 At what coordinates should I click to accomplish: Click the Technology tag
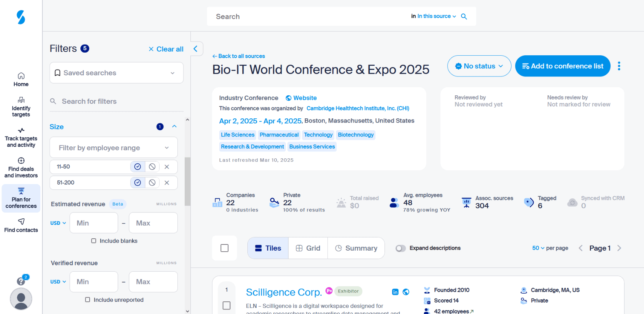click(318, 135)
